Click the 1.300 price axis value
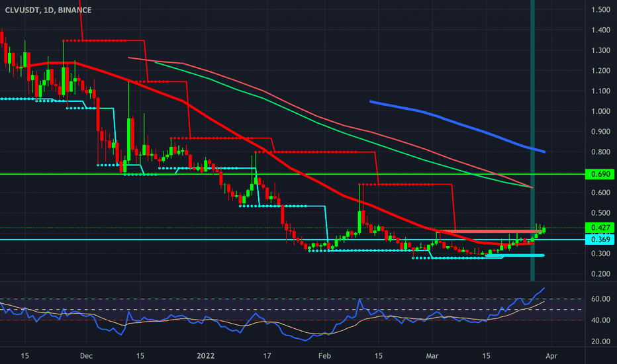617x364 pixels. [x=601, y=50]
